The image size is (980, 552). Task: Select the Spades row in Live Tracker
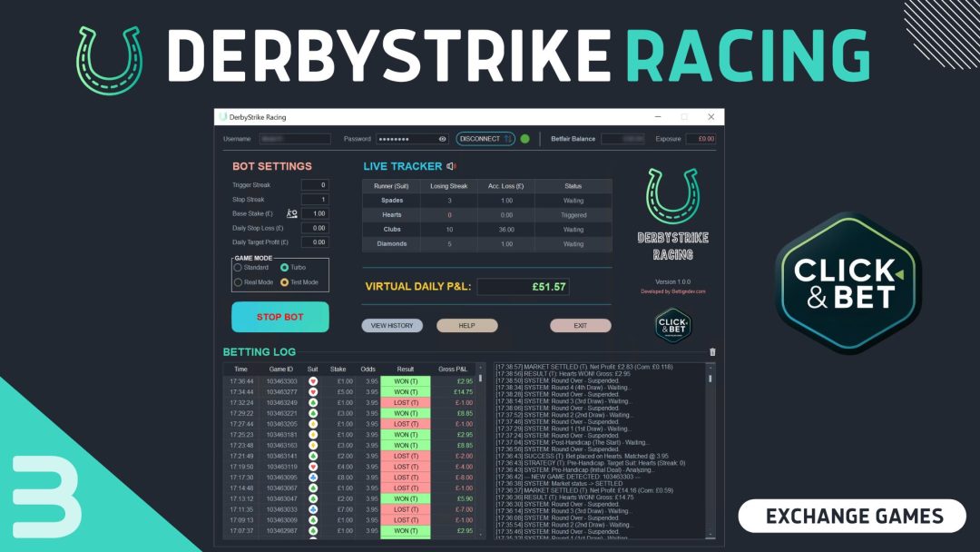point(487,201)
